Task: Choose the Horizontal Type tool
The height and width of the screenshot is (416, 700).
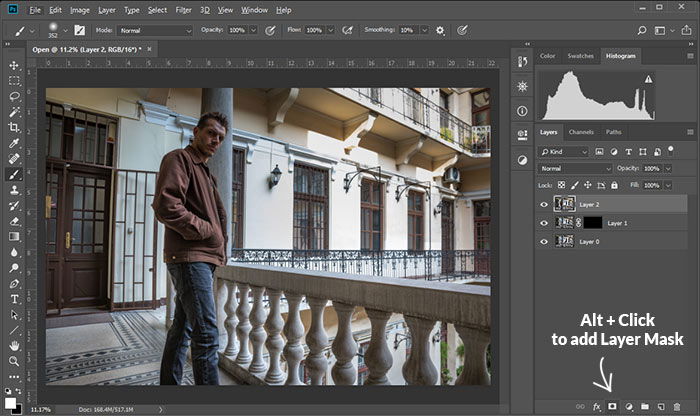Action: tap(14, 299)
